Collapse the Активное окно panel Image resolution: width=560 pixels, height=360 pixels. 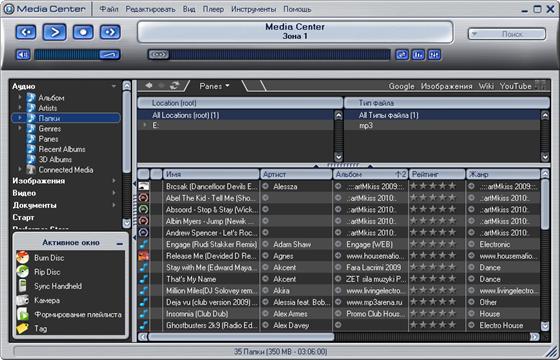pyautogui.click(x=120, y=244)
